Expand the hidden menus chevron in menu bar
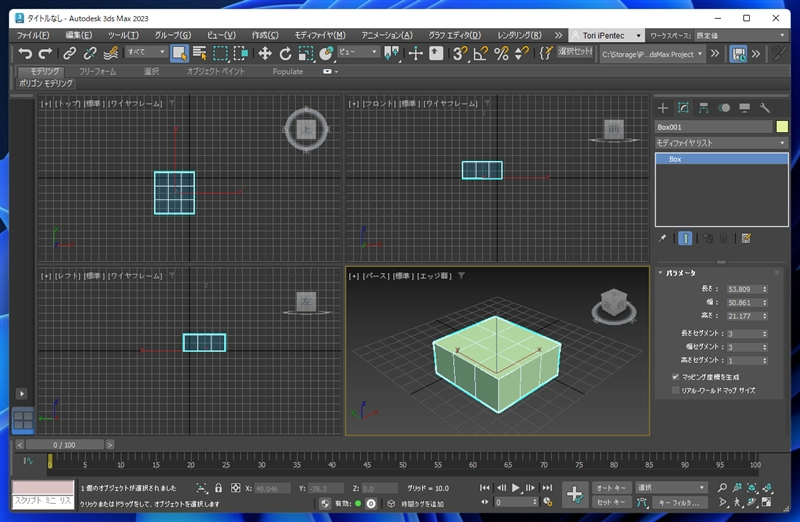Image resolution: width=800 pixels, height=522 pixels. (558, 35)
